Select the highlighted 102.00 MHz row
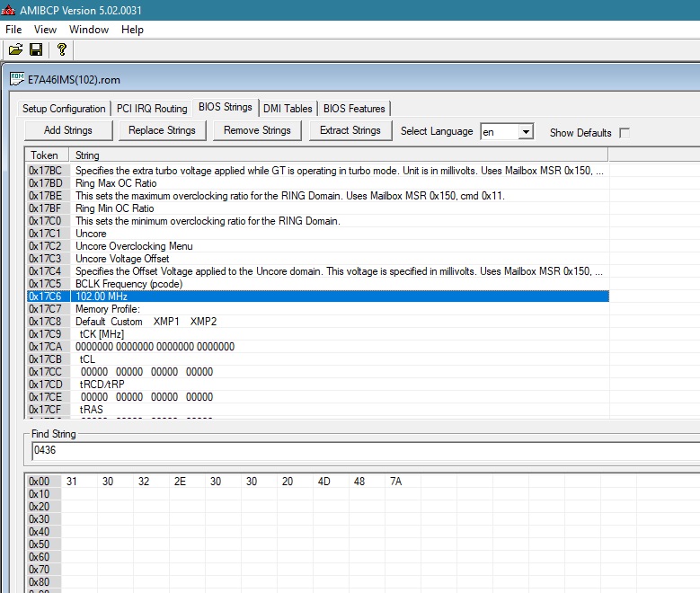This screenshot has height=593, width=700. 317,296
